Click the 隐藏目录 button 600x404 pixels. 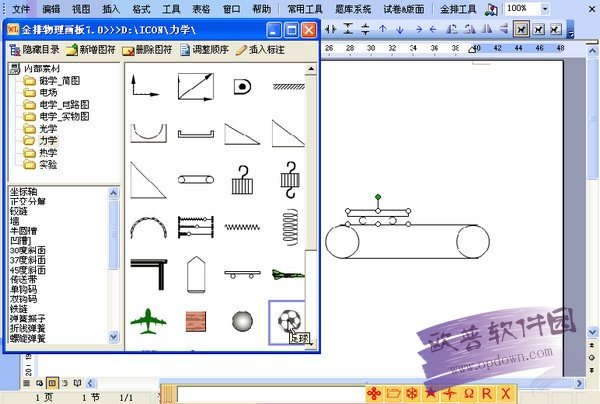(34, 50)
